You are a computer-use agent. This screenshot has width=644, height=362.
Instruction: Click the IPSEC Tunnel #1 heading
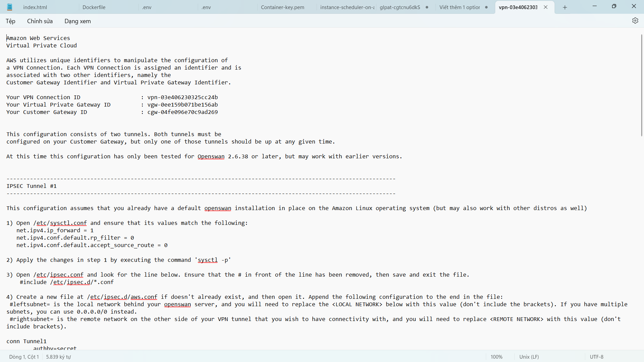coord(32,186)
